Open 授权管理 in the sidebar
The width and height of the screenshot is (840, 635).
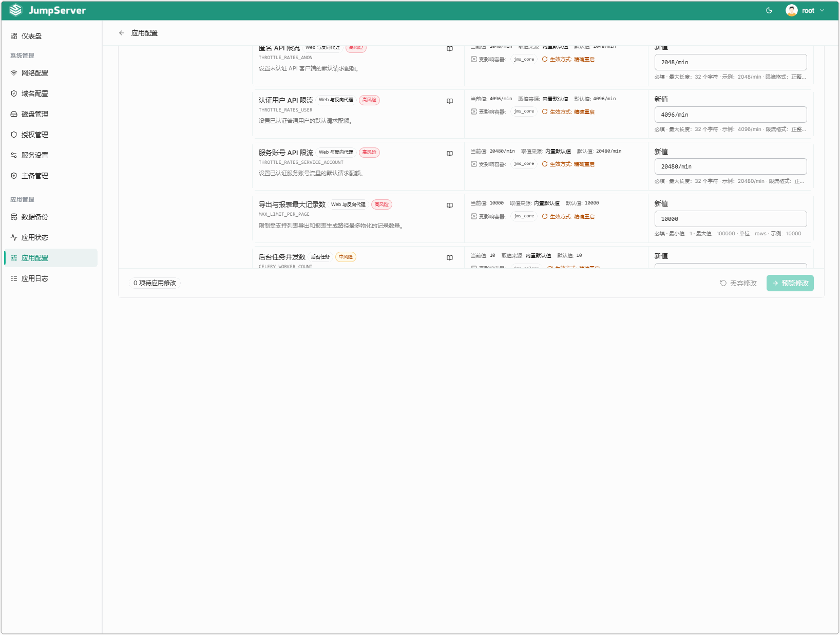point(51,135)
